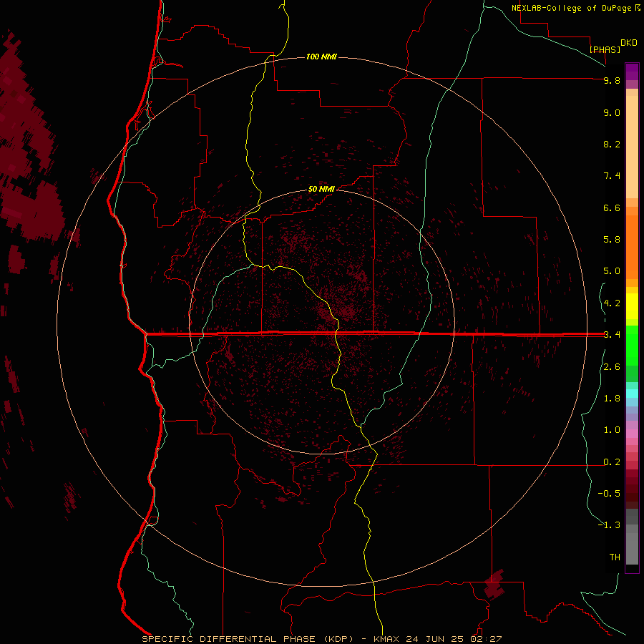Viewport: 644px width, 644px height.
Task: Click the 2.6 scale value
Action: tap(612, 367)
